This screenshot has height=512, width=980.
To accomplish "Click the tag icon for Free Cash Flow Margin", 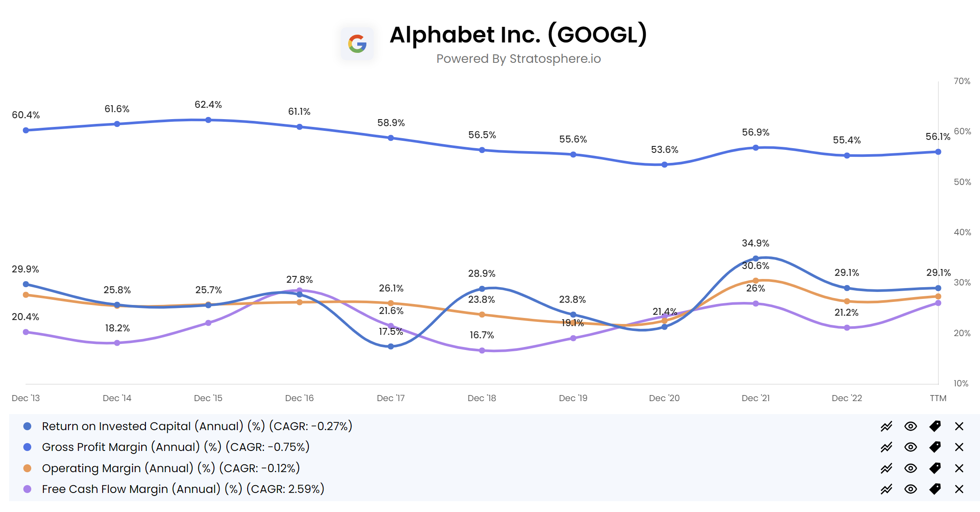I will [935, 489].
